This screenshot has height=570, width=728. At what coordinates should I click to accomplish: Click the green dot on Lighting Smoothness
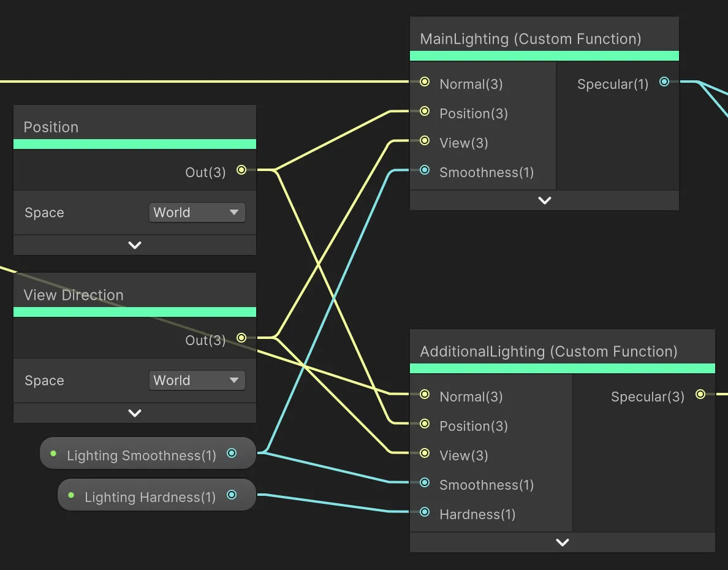click(53, 454)
